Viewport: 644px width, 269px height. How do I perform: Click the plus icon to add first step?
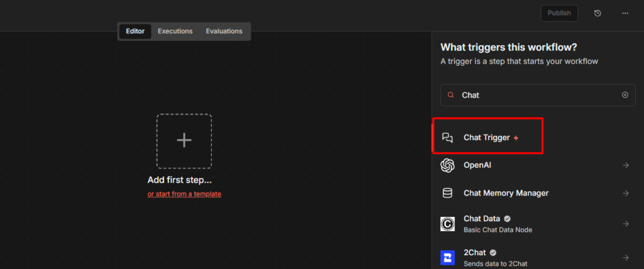tap(184, 141)
